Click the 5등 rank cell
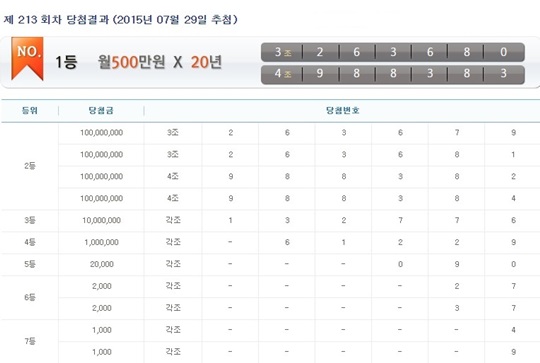The height and width of the screenshot is (363, 540). pyautogui.click(x=30, y=264)
